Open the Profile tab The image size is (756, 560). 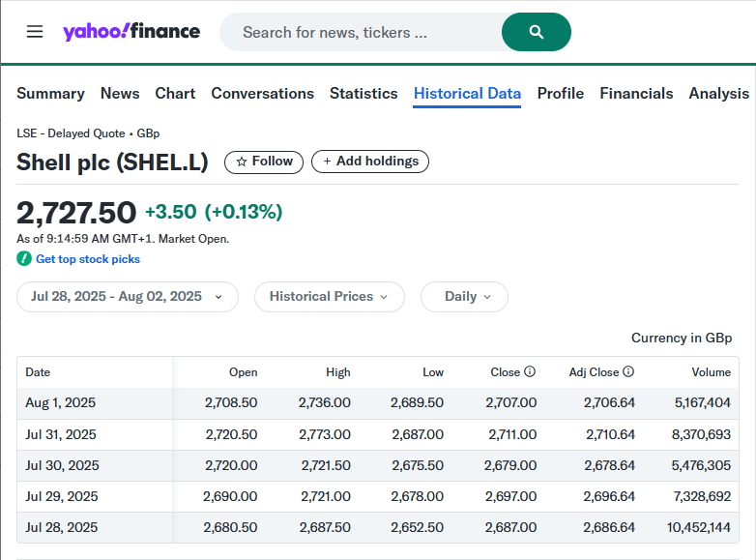[561, 93]
